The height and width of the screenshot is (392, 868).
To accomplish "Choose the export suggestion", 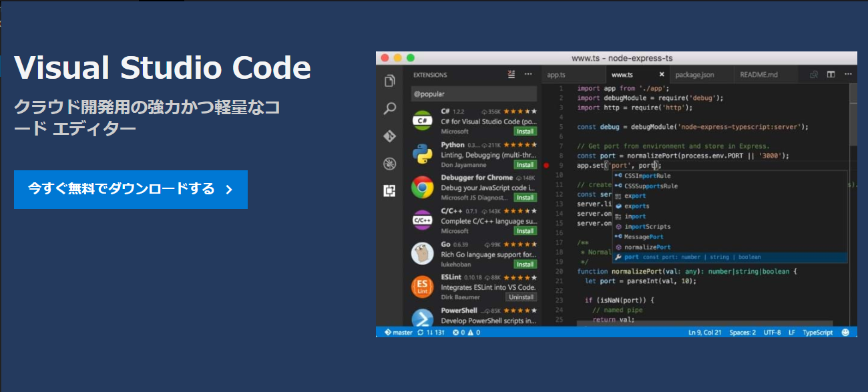I will (x=730, y=196).
